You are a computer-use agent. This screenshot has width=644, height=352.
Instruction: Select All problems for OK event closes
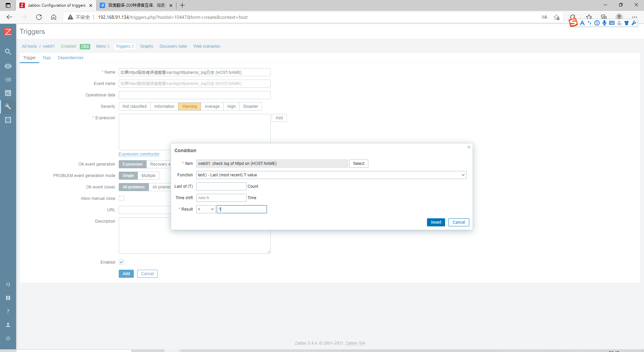coord(133,187)
